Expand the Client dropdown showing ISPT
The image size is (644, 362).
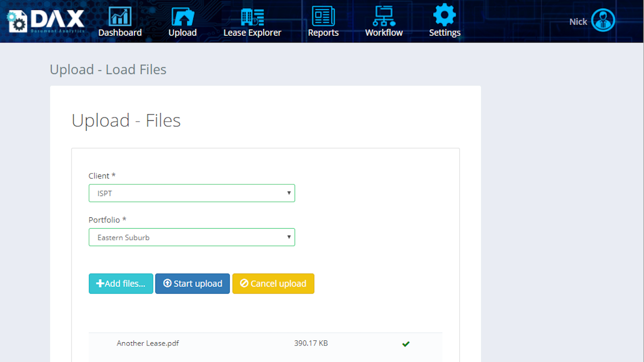coord(192,193)
